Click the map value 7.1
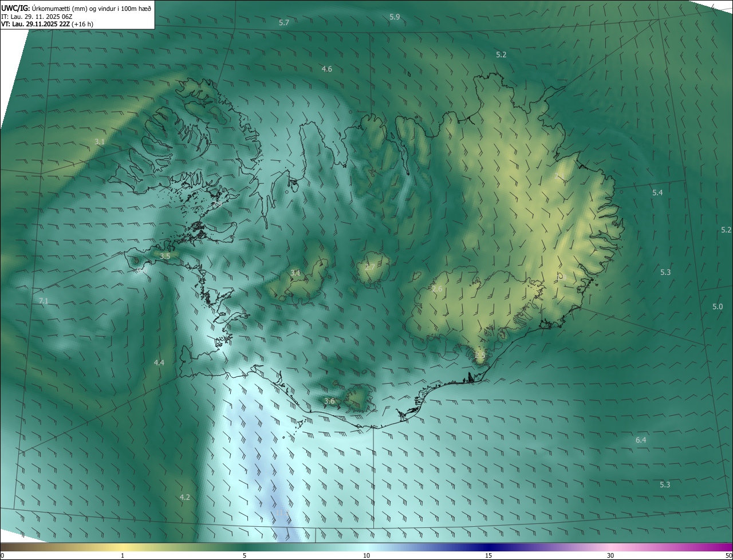The height and width of the screenshot is (560, 733). (44, 301)
